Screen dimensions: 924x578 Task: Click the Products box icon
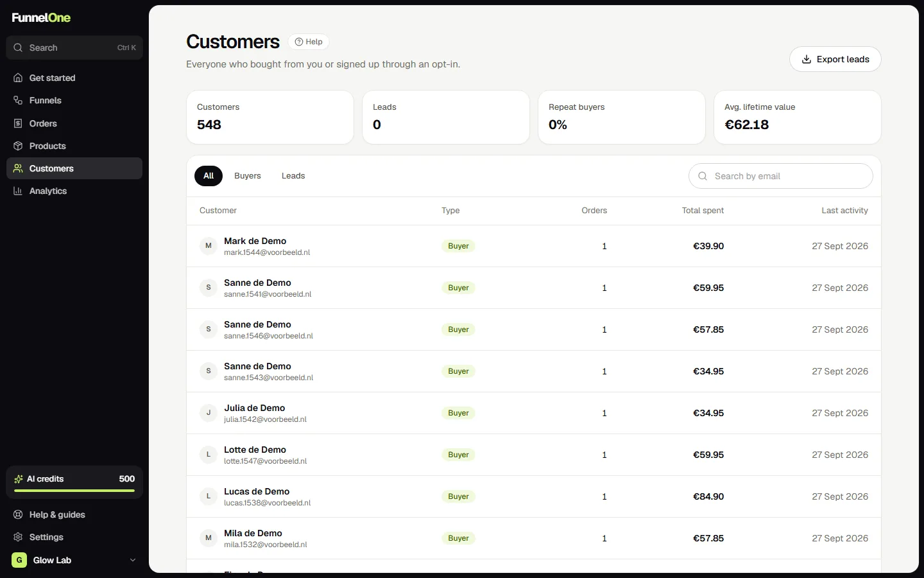(x=18, y=146)
